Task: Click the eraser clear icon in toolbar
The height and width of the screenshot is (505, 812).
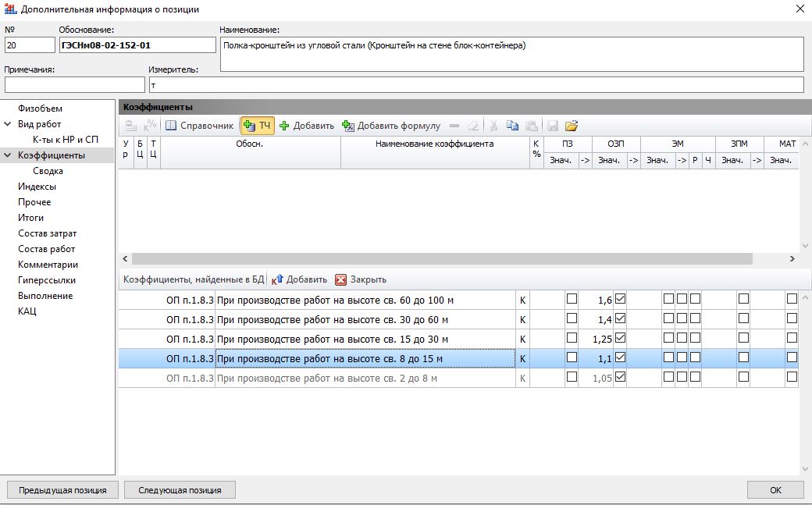Action: 473,126
